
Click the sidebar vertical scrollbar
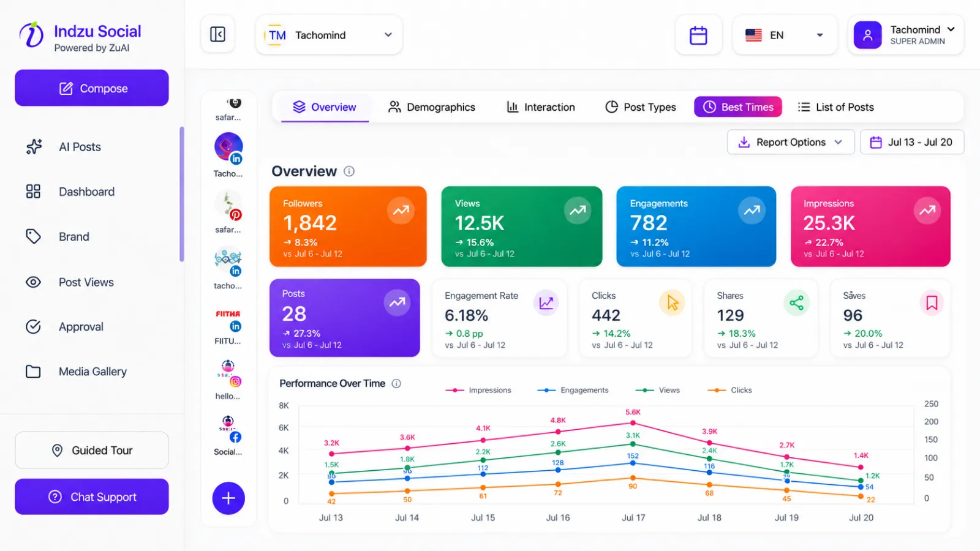182,194
